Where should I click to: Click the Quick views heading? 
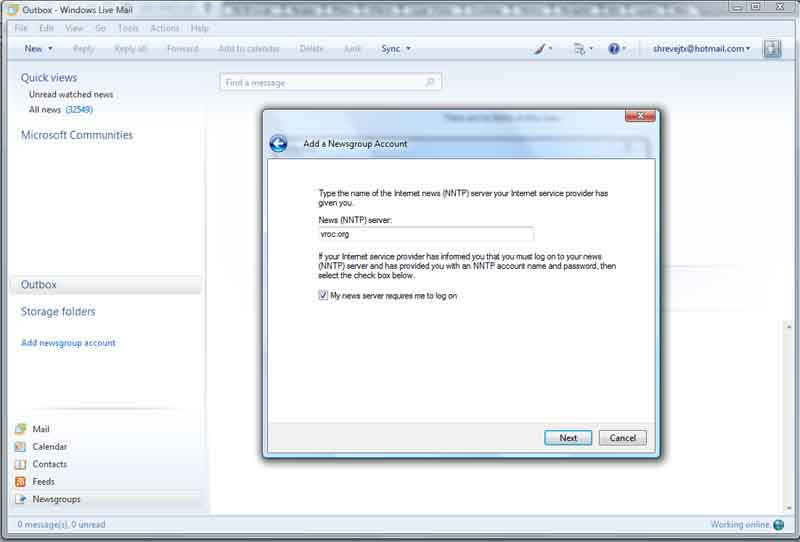click(49, 78)
